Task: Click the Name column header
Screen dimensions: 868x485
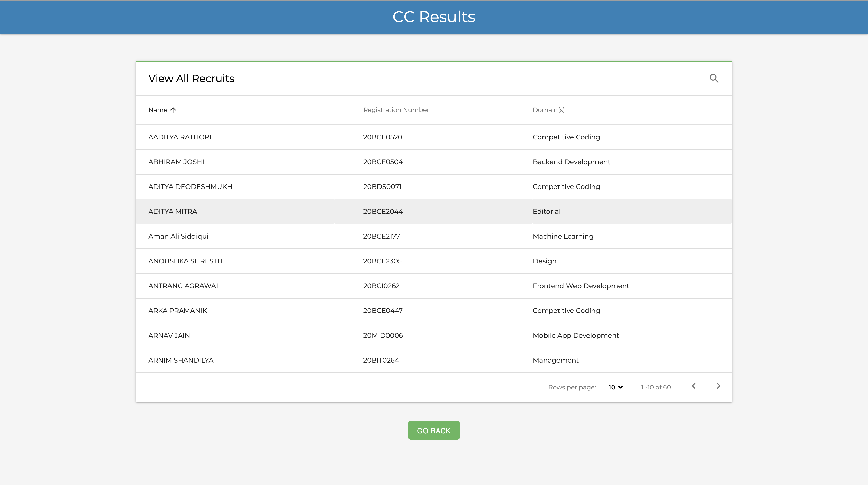Action: click(x=158, y=110)
